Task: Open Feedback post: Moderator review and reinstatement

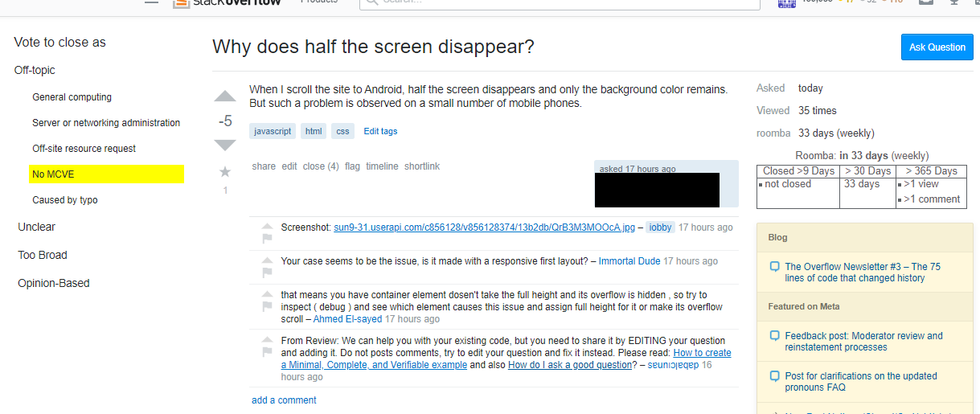Action: click(x=864, y=342)
